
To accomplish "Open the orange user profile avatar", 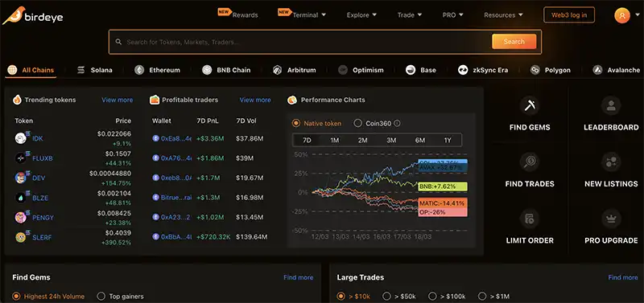I will pyautogui.click(x=622, y=15).
